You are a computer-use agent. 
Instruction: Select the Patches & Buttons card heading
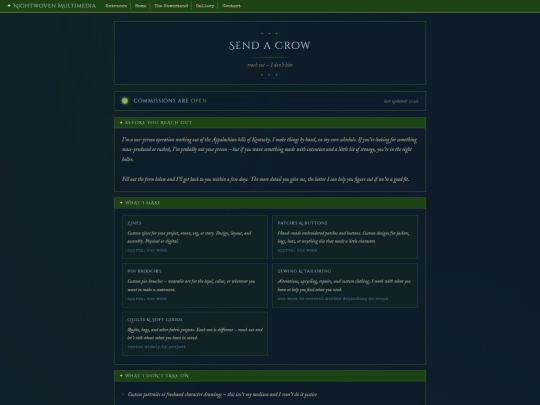click(x=302, y=223)
